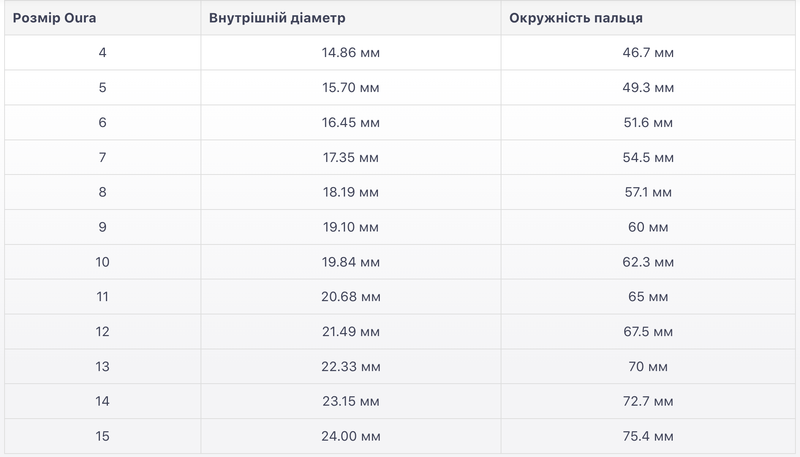Click the 51.6 мм circumference value

pyautogui.click(x=648, y=122)
